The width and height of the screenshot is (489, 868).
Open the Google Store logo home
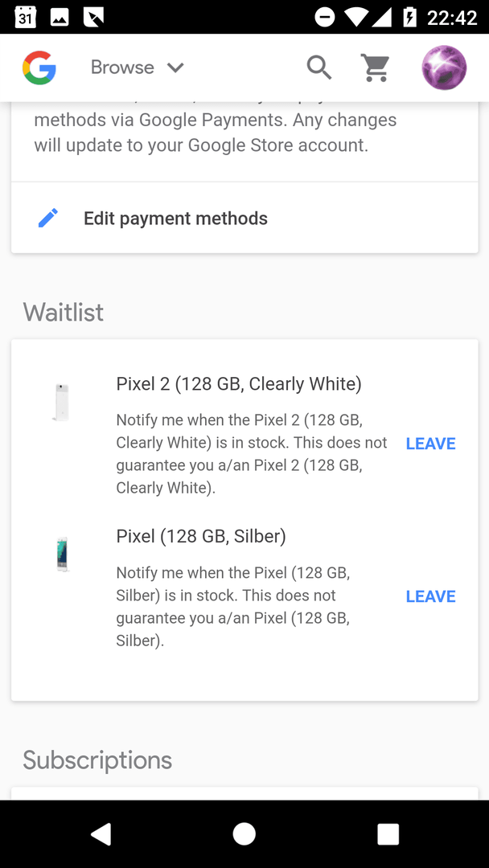pos(39,68)
